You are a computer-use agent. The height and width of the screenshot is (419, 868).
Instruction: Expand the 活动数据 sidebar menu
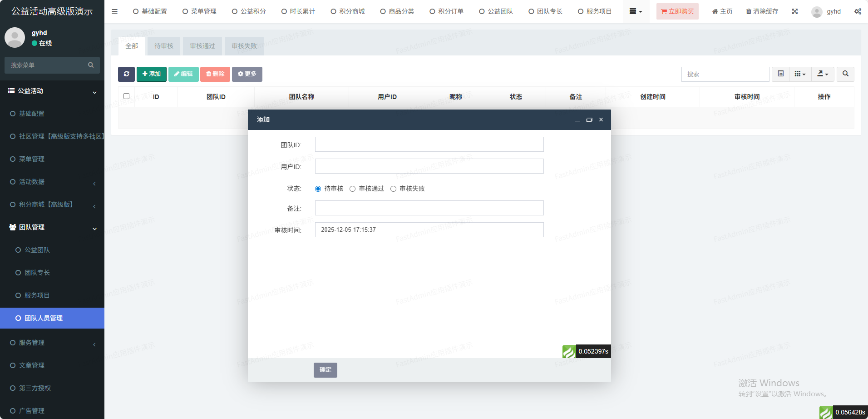(x=52, y=182)
